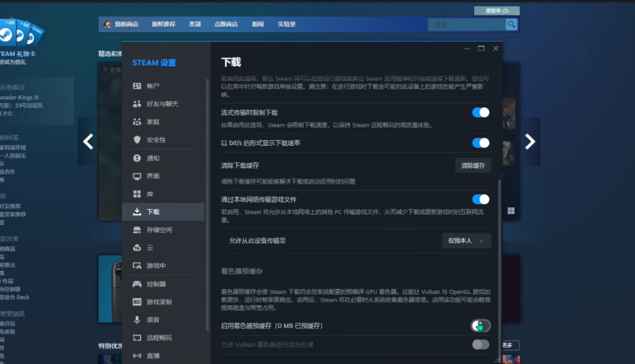Click the 搜索 store search field
This screenshot has width=635, height=364.
coord(466,25)
